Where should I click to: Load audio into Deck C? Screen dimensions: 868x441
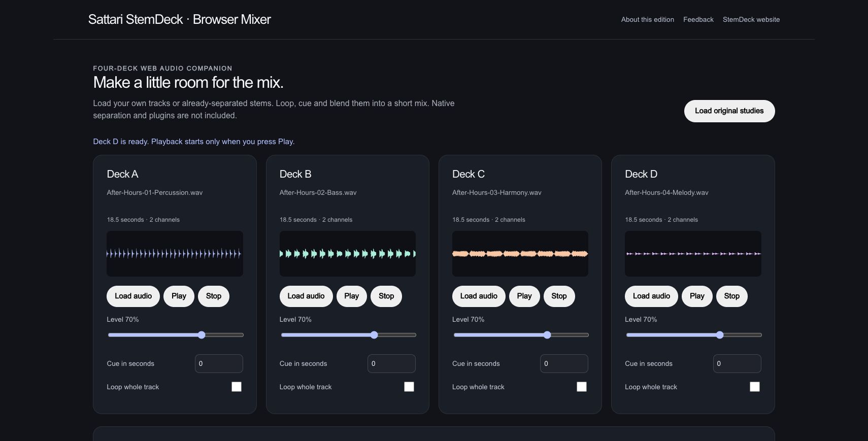pos(479,296)
